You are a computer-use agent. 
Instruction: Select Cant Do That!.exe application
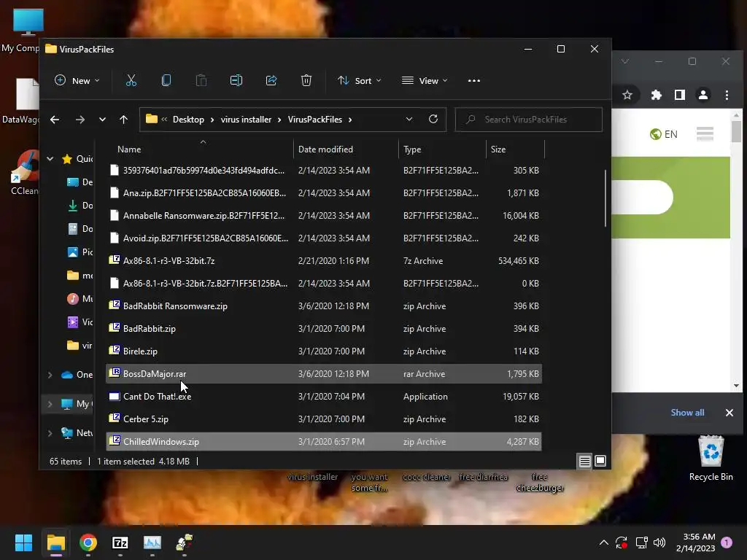point(324,396)
